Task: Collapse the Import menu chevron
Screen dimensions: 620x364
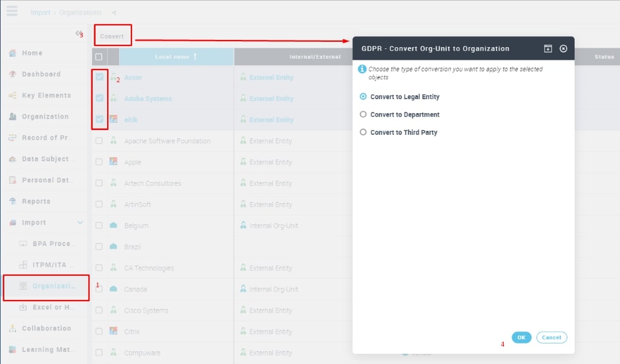Action: (x=80, y=223)
